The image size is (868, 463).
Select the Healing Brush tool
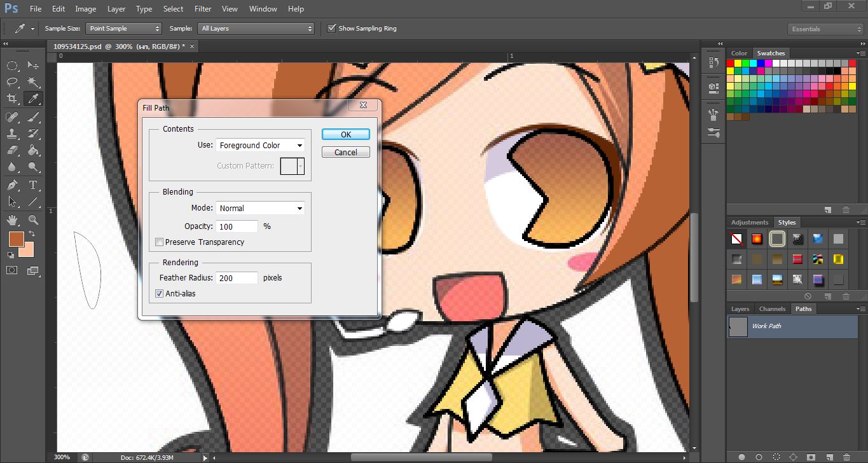pyautogui.click(x=12, y=117)
